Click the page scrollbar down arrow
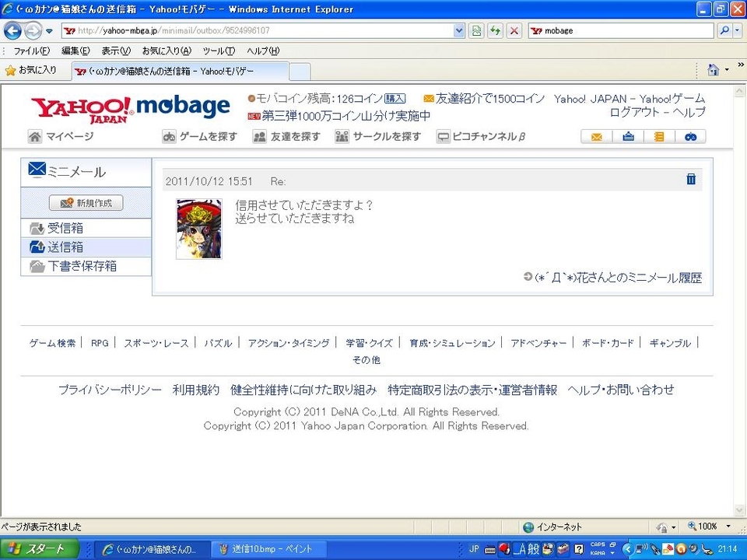The width and height of the screenshot is (747, 560). (739, 510)
